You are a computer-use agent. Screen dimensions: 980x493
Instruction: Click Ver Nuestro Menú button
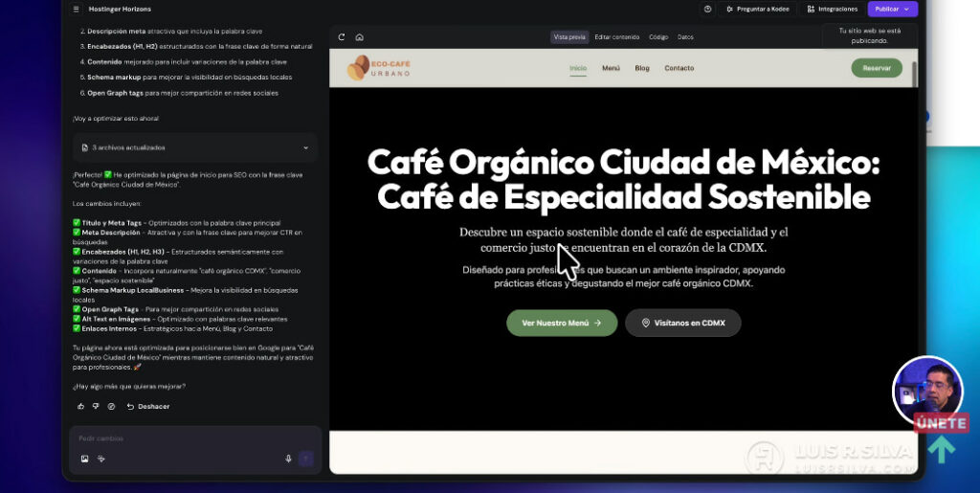[x=562, y=323]
